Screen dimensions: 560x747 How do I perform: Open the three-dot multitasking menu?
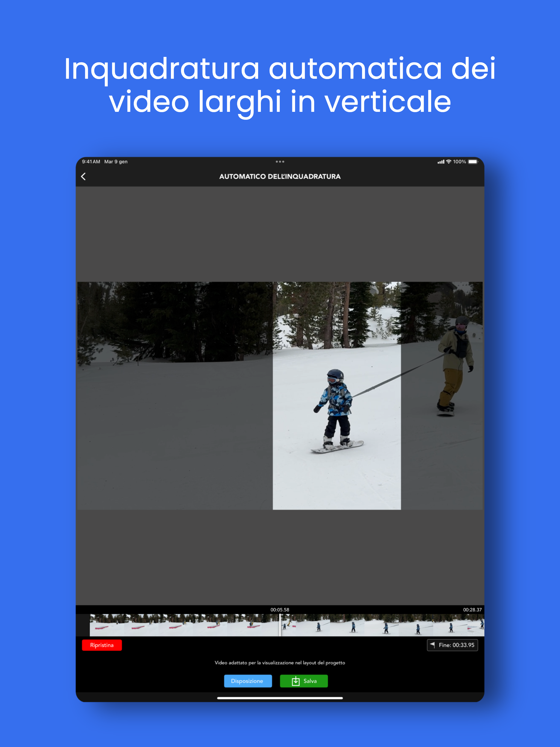pyautogui.click(x=280, y=162)
